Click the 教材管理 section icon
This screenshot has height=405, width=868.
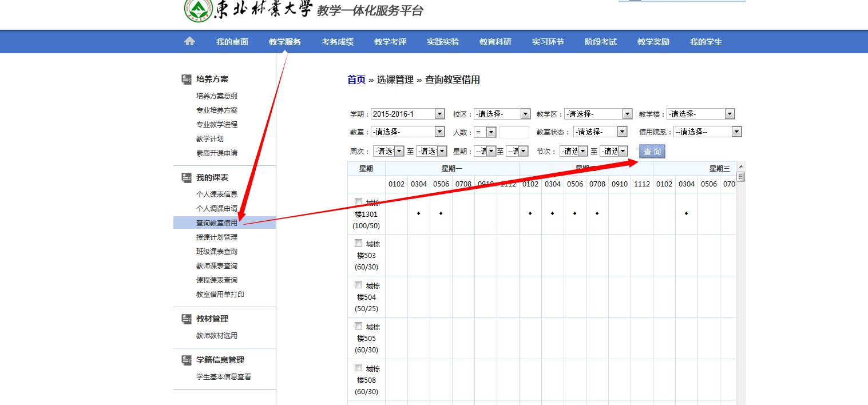click(x=187, y=319)
